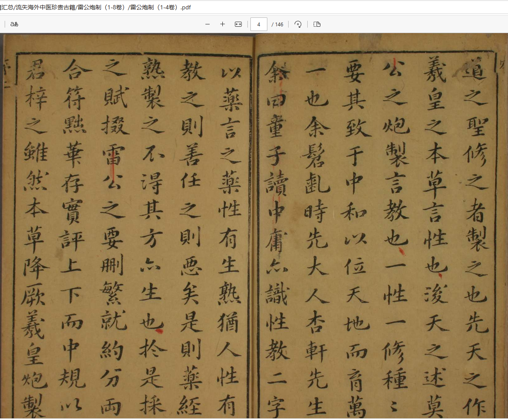Image resolution: width=508 pixels, height=420 pixels.
Task: Rotate the PDF page with the rotate icon
Action: pyautogui.click(x=298, y=24)
